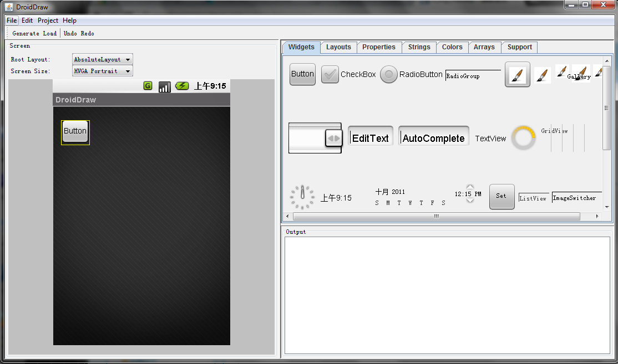
Task: Switch to the Strings tab
Action: [419, 47]
